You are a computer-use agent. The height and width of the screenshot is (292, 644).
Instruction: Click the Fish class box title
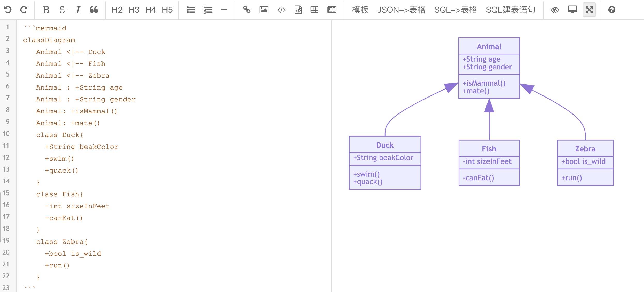pos(489,149)
